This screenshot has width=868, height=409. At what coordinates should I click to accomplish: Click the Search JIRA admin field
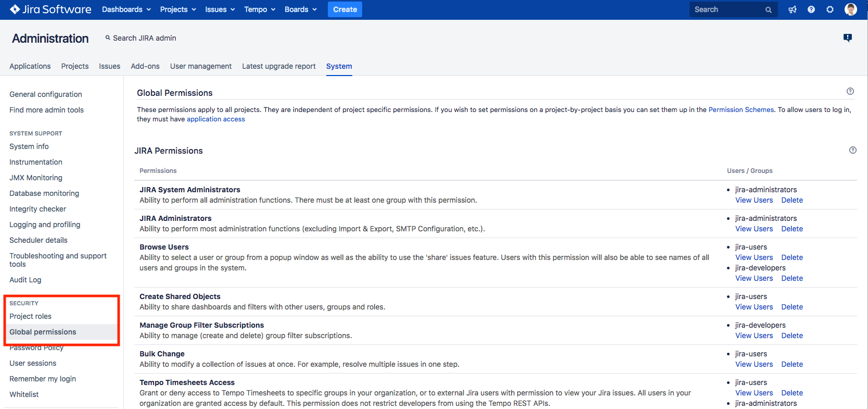(x=144, y=38)
